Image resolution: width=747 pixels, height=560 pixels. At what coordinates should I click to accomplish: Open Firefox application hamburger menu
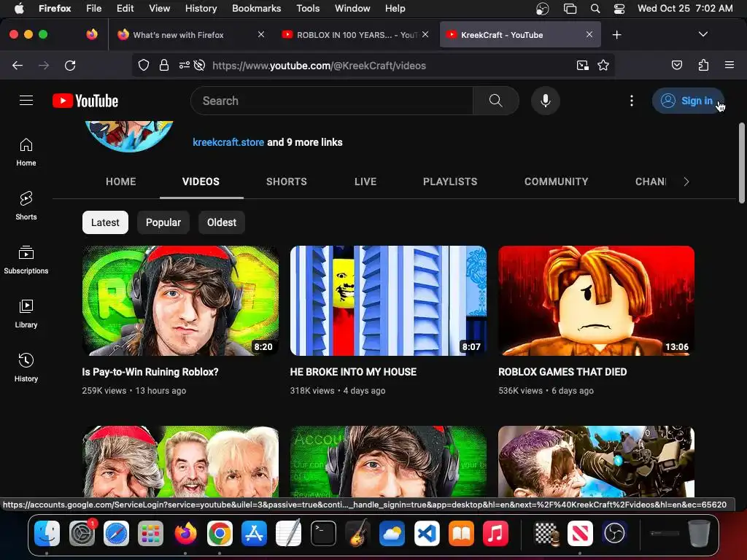pos(729,65)
